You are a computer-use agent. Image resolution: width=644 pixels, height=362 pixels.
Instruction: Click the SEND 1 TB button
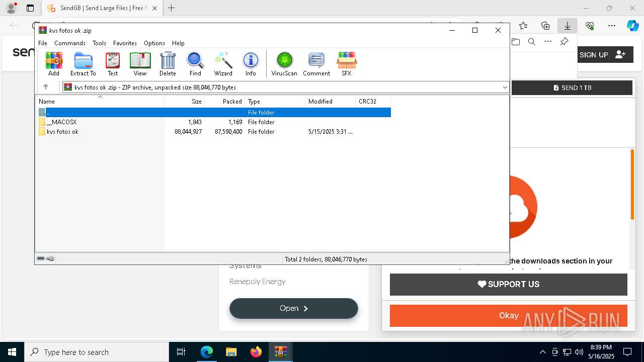[572, 87]
